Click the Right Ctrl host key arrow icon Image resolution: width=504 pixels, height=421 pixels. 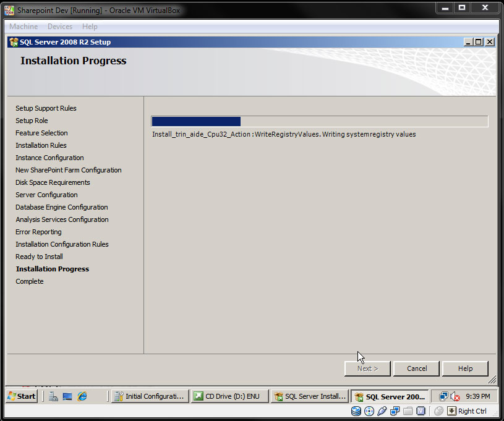pos(451,411)
